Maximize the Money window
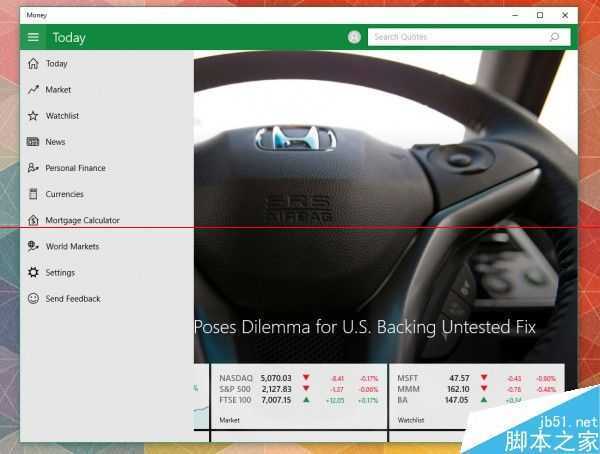 540,15
